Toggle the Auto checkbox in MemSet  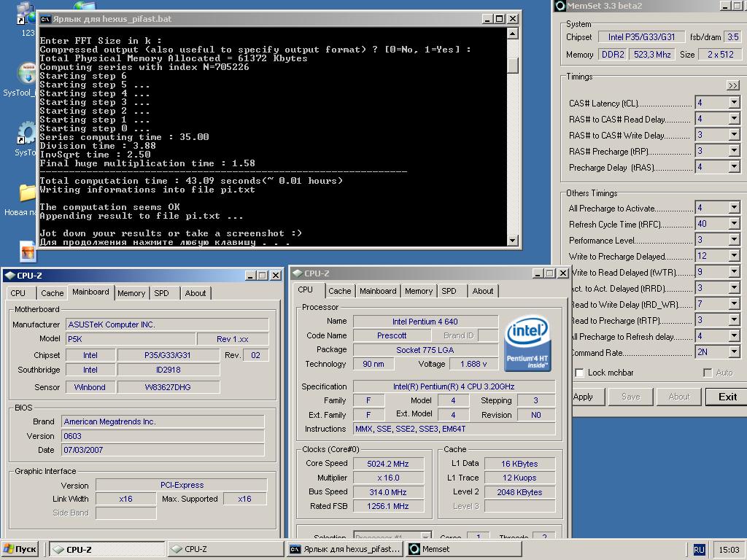click(x=708, y=373)
